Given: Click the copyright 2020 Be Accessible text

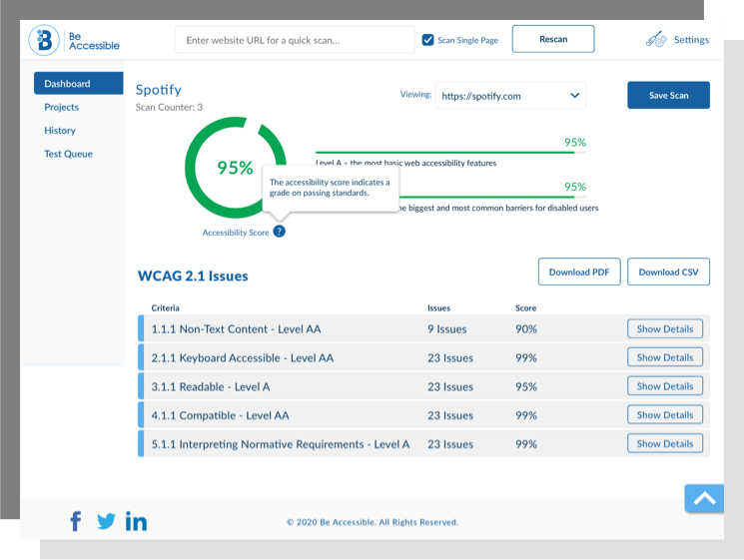Looking at the screenshot, I should tap(372, 522).
